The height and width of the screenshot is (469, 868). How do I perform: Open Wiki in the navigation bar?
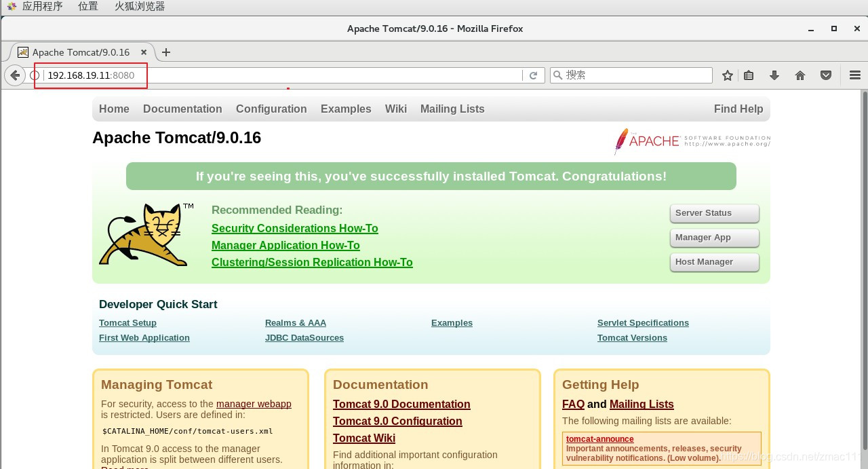pyautogui.click(x=396, y=109)
